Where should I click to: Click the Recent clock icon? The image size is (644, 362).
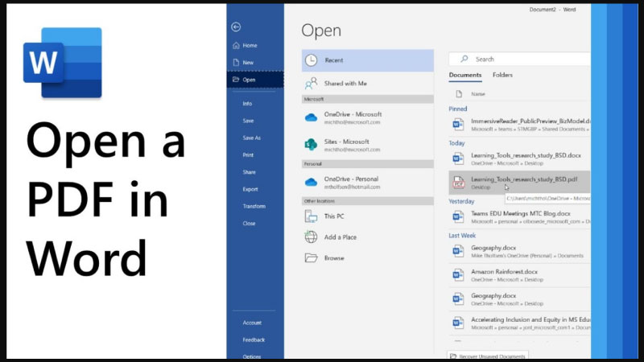[x=312, y=60]
